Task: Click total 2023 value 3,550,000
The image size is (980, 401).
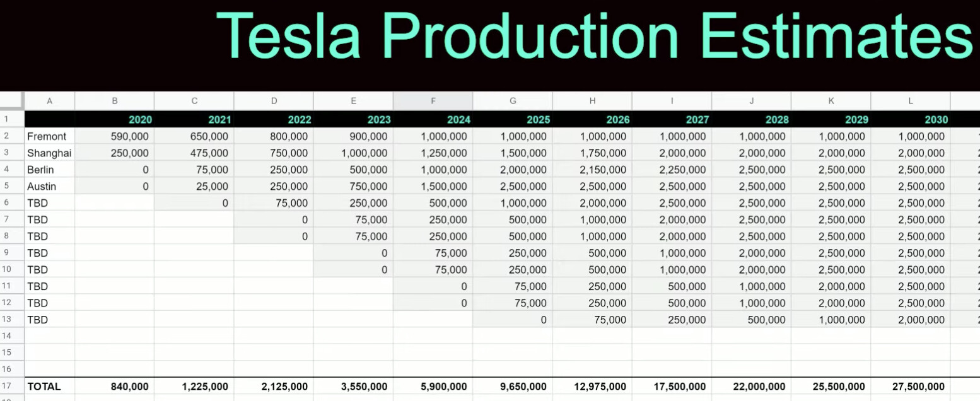Action: pyautogui.click(x=353, y=386)
